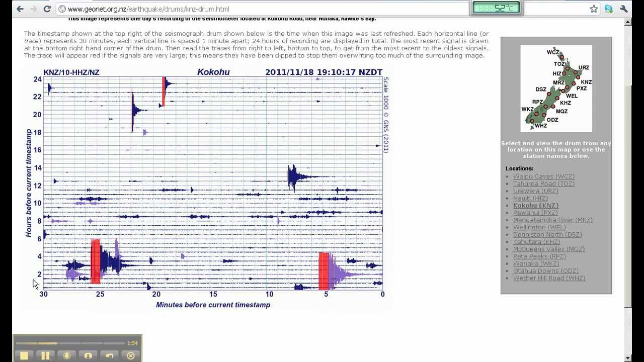Viewport: 644px width, 362px height.
Task: Open the Chrome wrench settings menu
Action: (x=624, y=9)
